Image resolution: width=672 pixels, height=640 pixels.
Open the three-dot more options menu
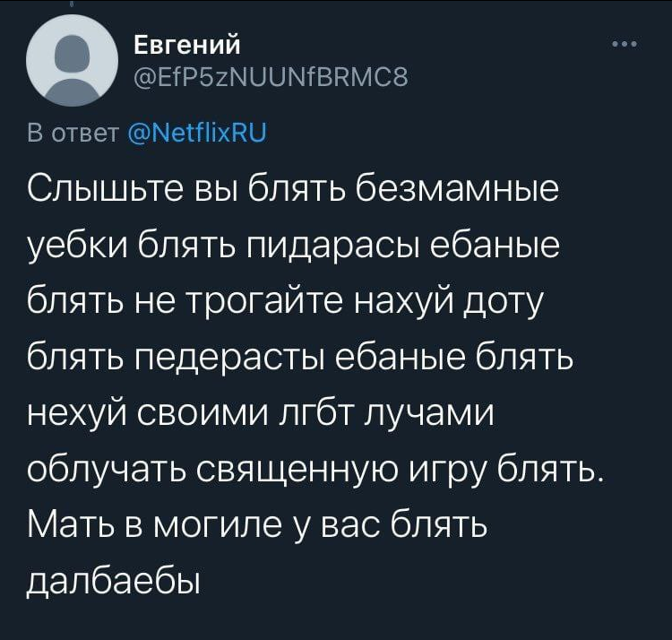pyautogui.click(x=625, y=44)
